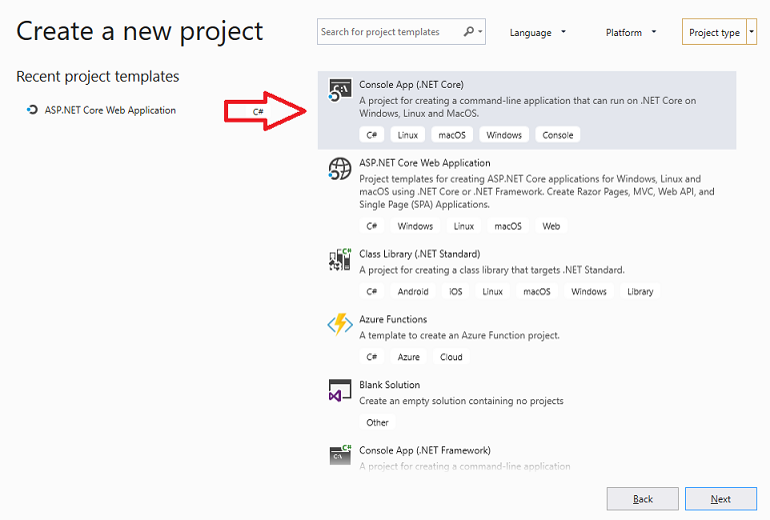Select the Blank Solution template title
This screenshot has height=520, width=770.
coord(389,384)
